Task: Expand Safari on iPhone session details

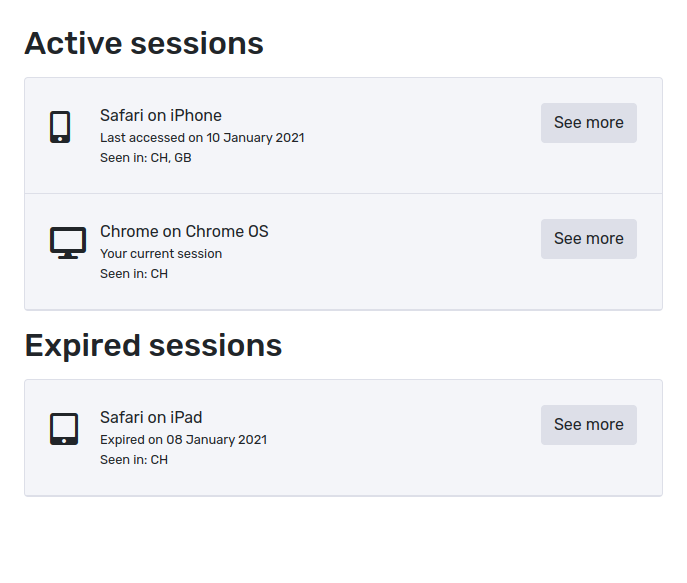Action: 588,123
